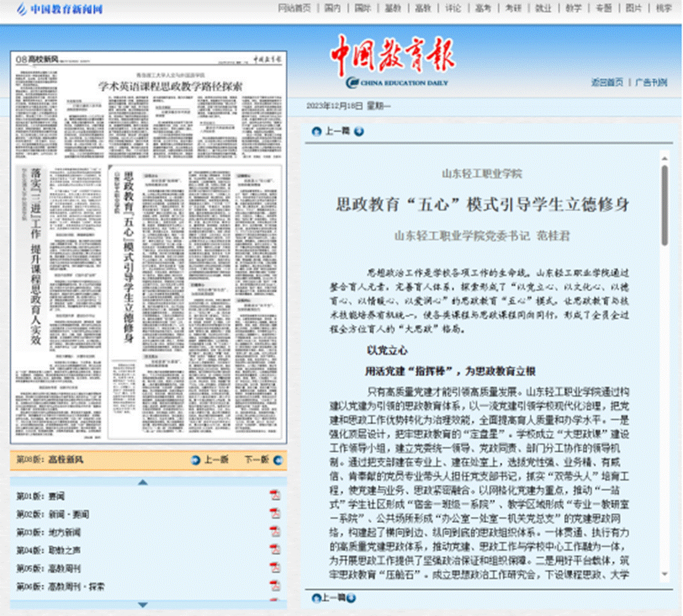Click the PDF icon beside 第03版 地方新闻
Image resolution: width=683 pixels, height=616 pixels.
tap(274, 531)
